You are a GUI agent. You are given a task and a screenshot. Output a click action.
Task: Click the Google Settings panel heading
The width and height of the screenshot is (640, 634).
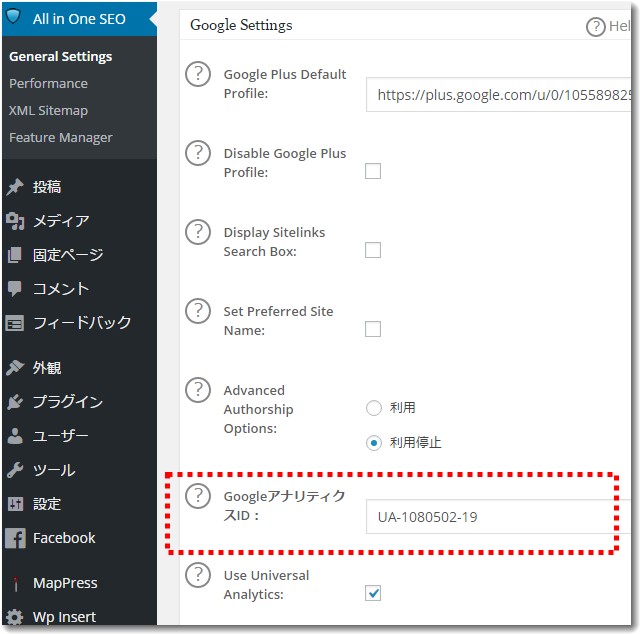tap(241, 25)
